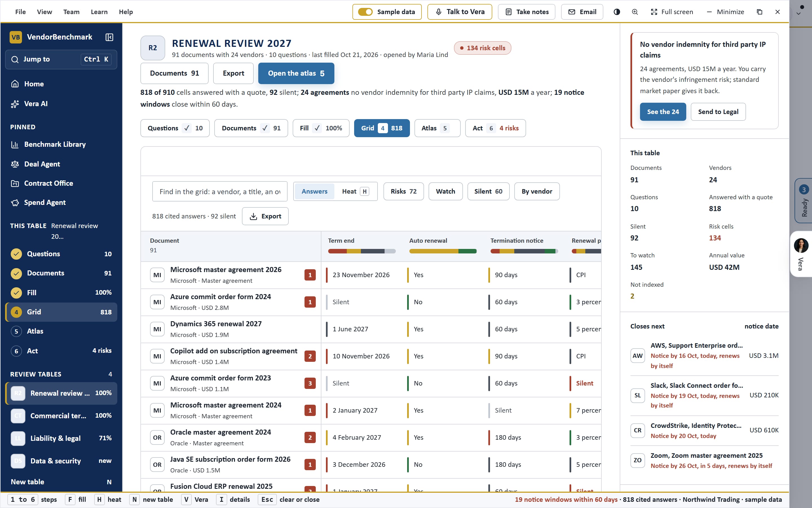Open Home in sidebar

click(61, 84)
